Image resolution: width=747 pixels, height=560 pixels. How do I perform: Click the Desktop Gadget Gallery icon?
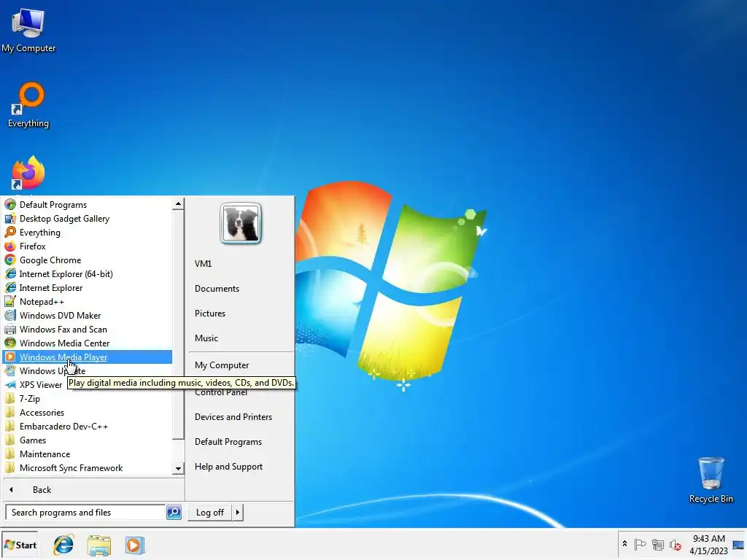[x=10, y=219]
